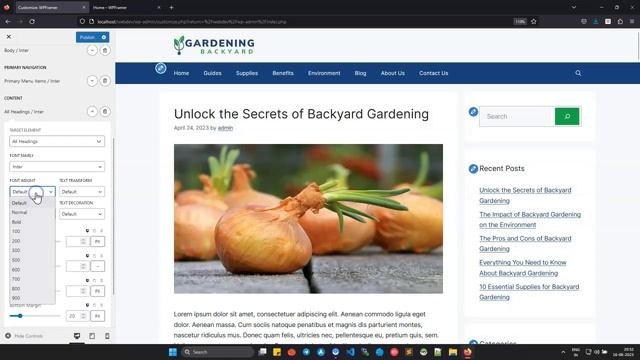Screen dimensions: 640x360
Task: Switch preview to mobile device icon
Action: click(107, 336)
